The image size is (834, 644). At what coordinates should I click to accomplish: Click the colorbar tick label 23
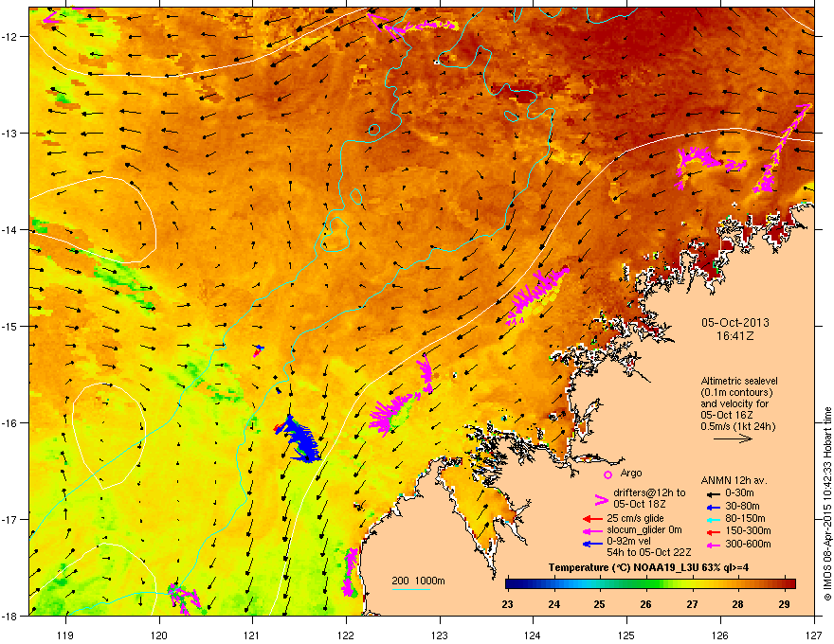[x=507, y=604]
